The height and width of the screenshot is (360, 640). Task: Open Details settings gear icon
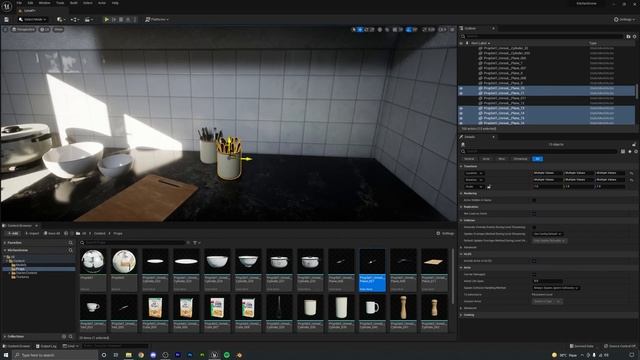[636, 151]
